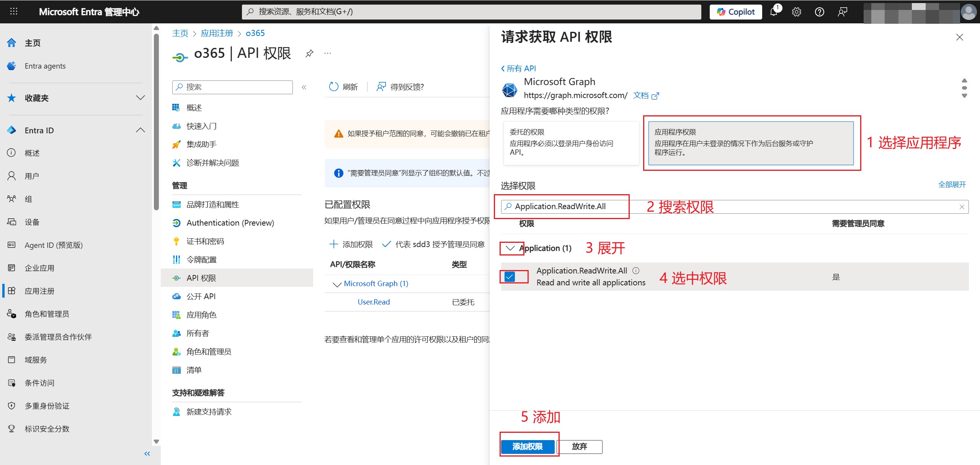Select 委托的权限 delegated permissions card

coord(571,143)
